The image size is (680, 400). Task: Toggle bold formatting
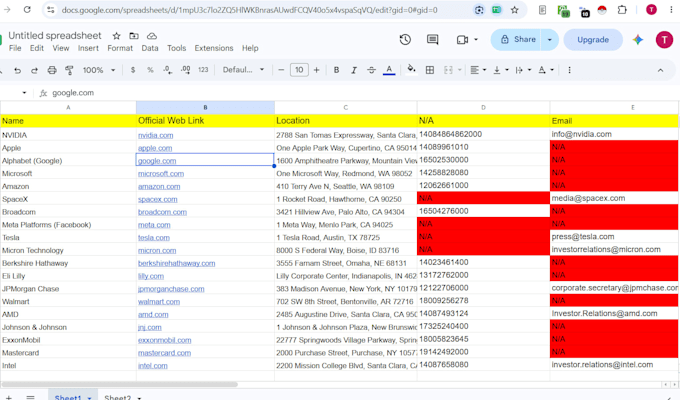tap(336, 70)
